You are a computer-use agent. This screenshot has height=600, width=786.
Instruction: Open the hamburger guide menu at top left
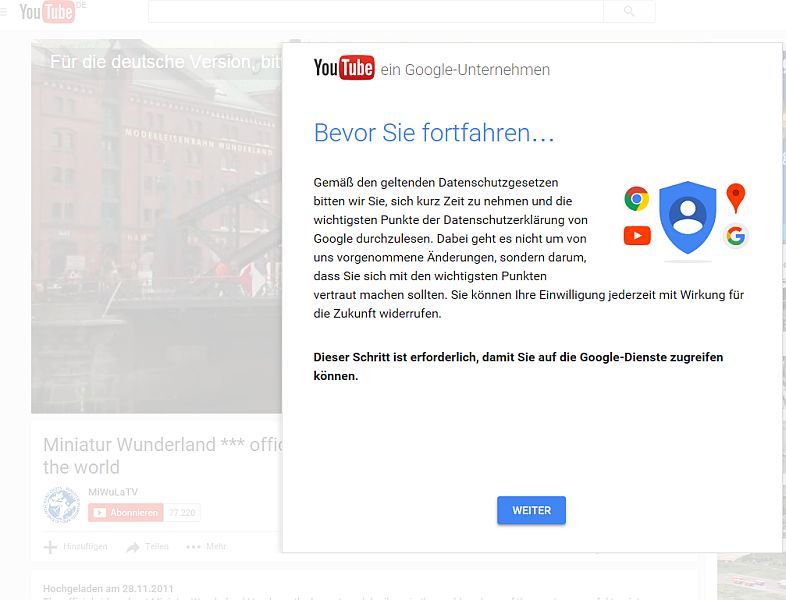pyautogui.click(x=4, y=11)
